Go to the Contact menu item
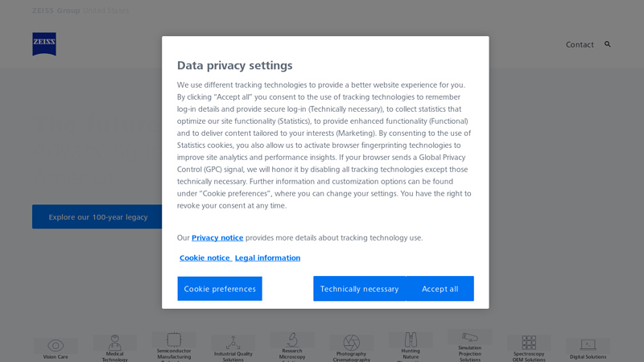The height and width of the screenshot is (362, 644). pyautogui.click(x=580, y=45)
